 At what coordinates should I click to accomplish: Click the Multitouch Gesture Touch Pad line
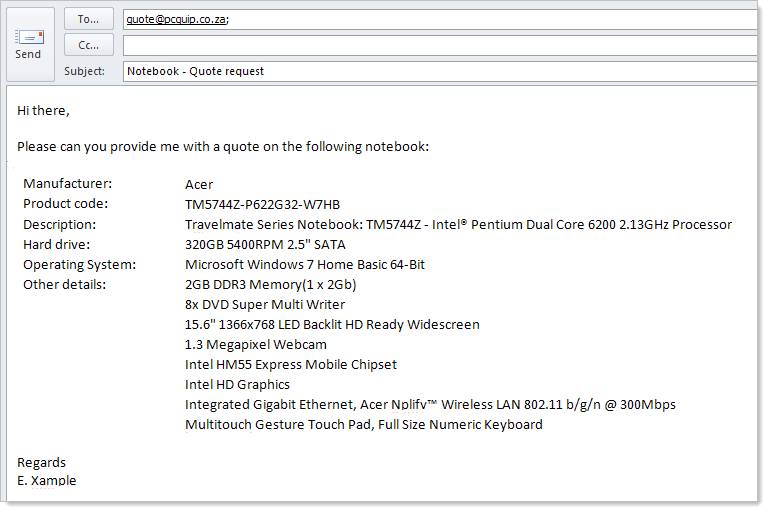pyautogui.click(x=363, y=424)
